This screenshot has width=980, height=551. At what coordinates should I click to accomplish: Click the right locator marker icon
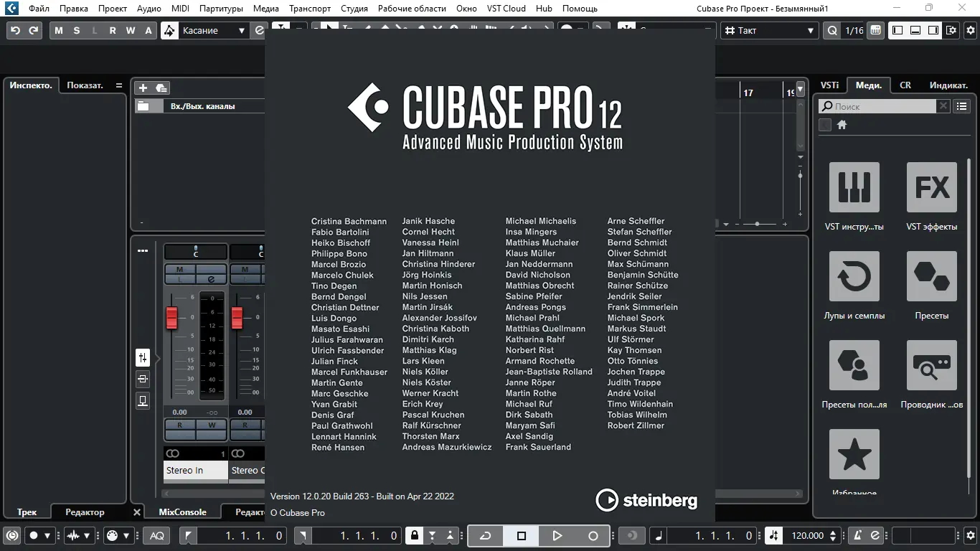[x=303, y=536]
